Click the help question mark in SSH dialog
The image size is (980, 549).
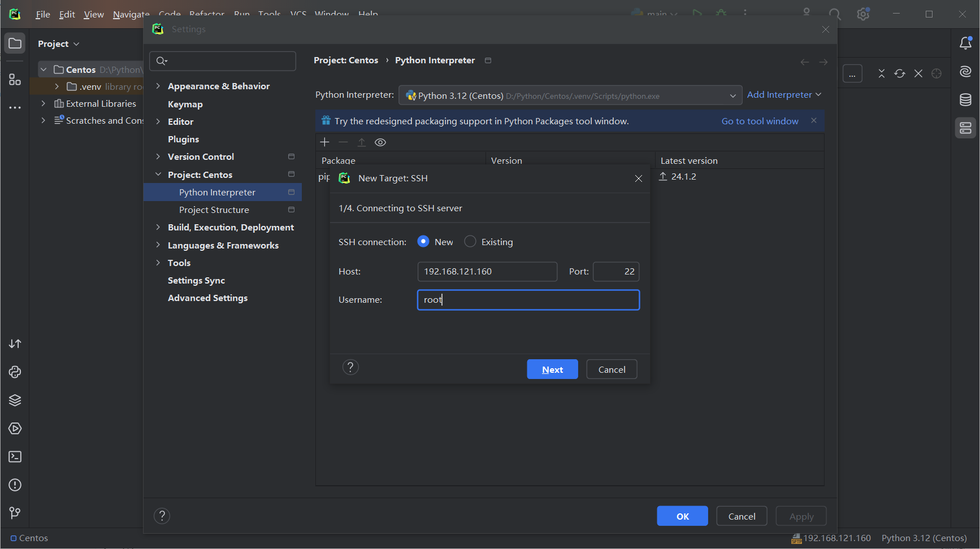350,368
